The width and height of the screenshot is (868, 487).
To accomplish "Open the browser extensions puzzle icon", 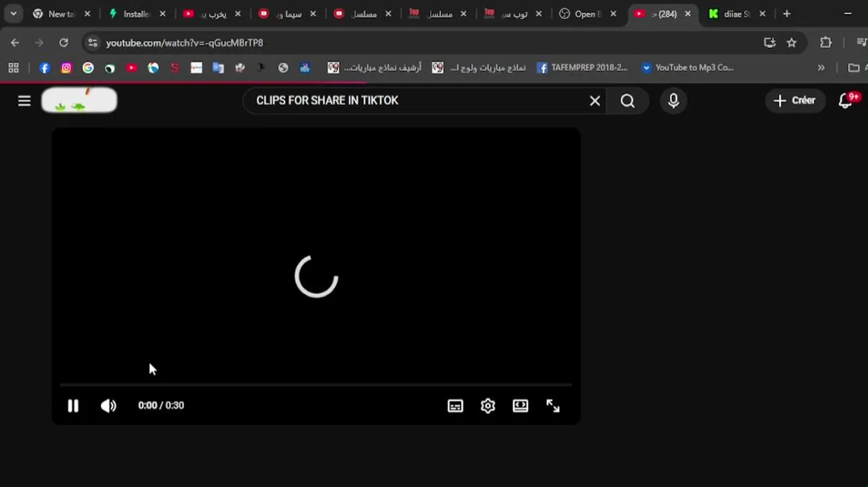I will 825,43.
